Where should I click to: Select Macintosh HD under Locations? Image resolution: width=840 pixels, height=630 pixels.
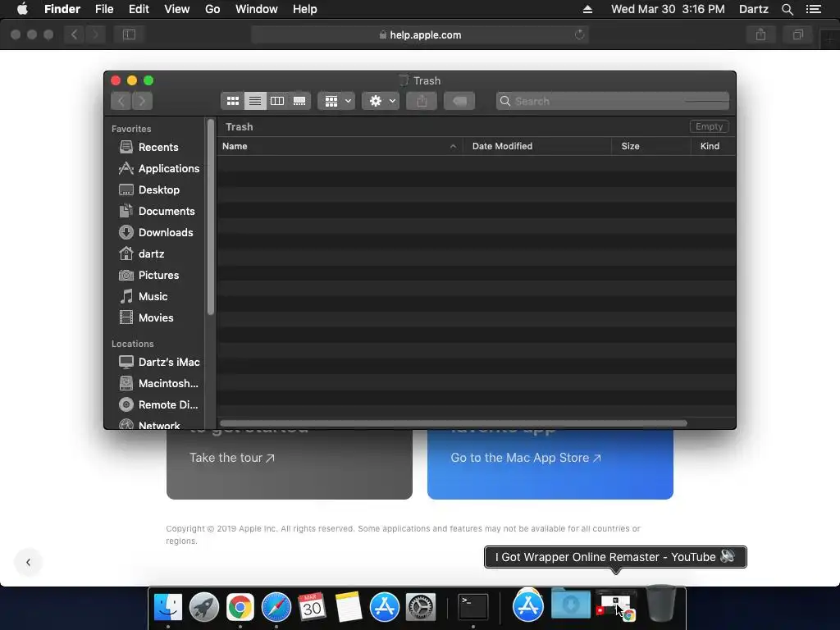(x=158, y=384)
